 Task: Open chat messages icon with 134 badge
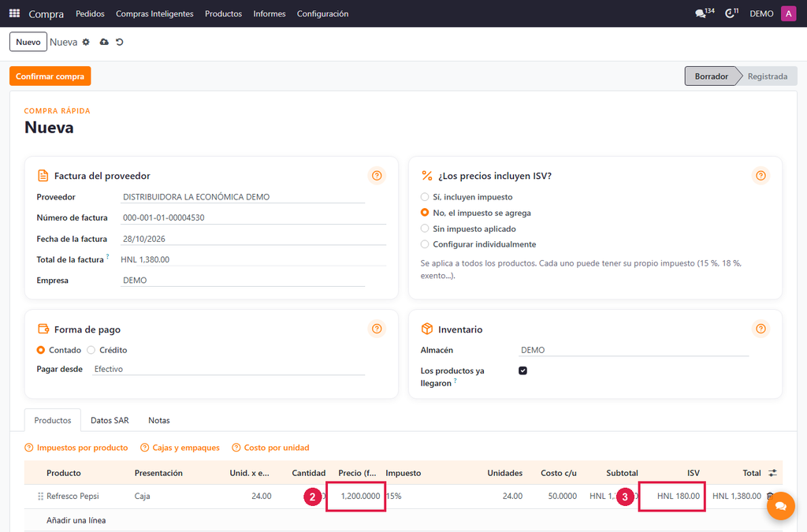click(704, 13)
